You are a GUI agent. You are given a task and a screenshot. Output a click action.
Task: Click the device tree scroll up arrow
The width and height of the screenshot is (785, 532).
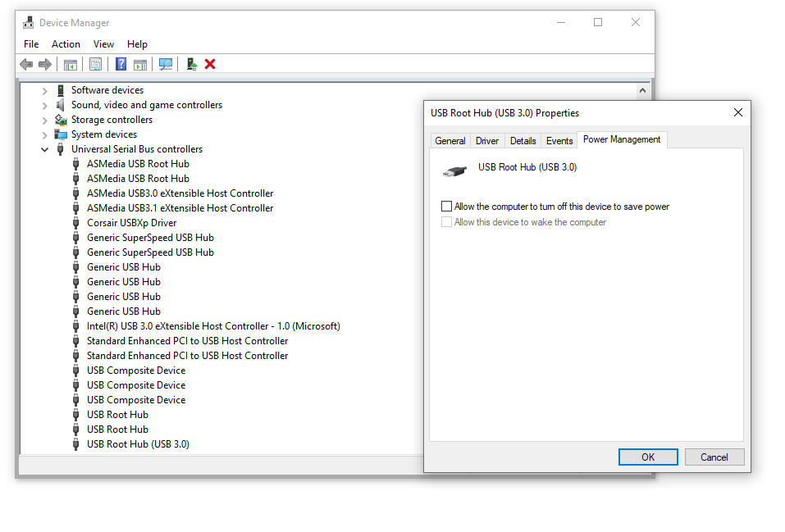point(642,91)
